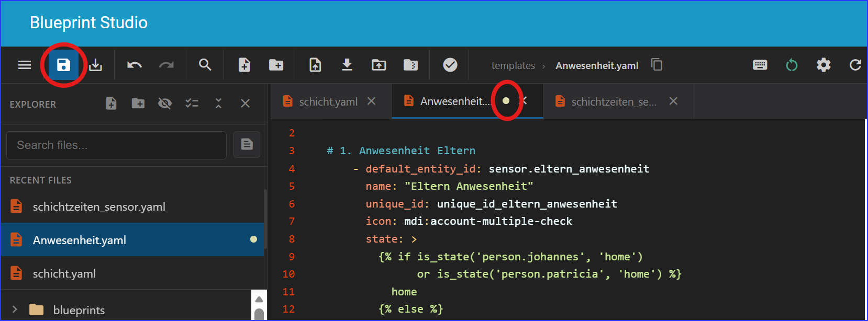Image resolution: width=868 pixels, height=321 pixels.
Task: Click the comment "# 1. Anwesenheit Eltern"
Action: click(401, 151)
